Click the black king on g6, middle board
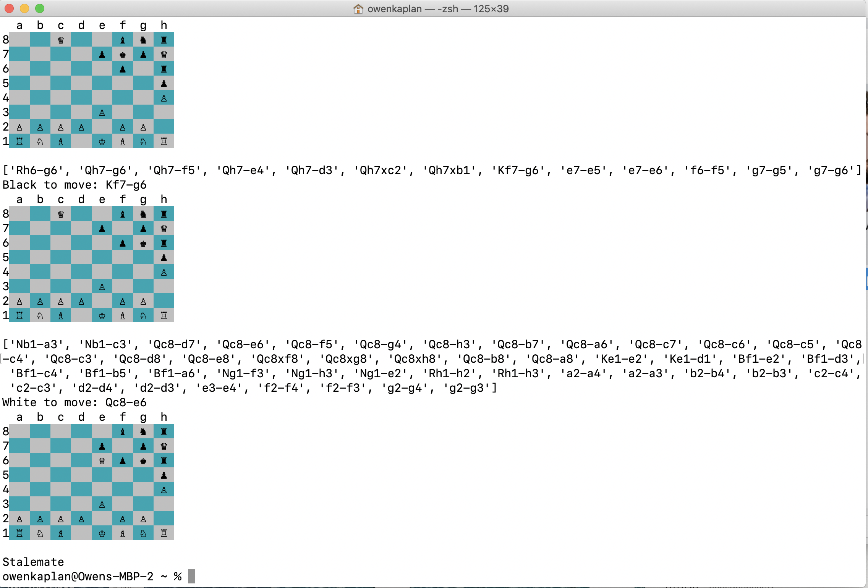The image size is (868, 588). click(143, 243)
